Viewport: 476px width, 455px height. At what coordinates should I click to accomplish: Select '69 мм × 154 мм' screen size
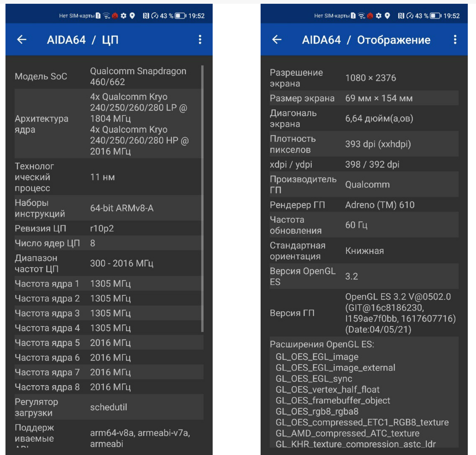(x=379, y=98)
